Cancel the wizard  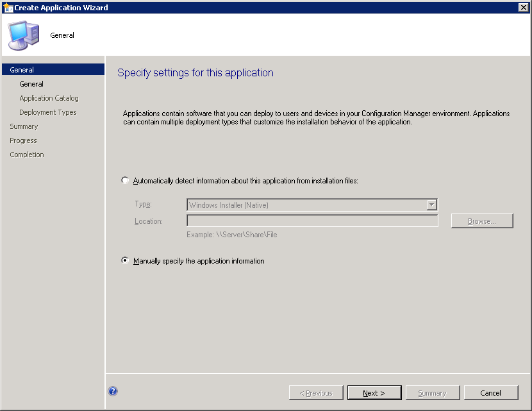(x=491, y=393)
